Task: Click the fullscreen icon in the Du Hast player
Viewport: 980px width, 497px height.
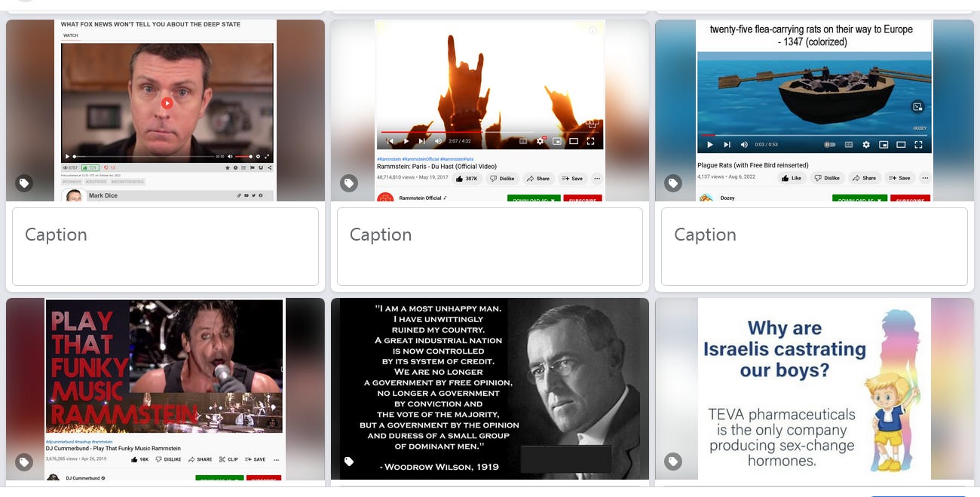Action: pos(590,141)
